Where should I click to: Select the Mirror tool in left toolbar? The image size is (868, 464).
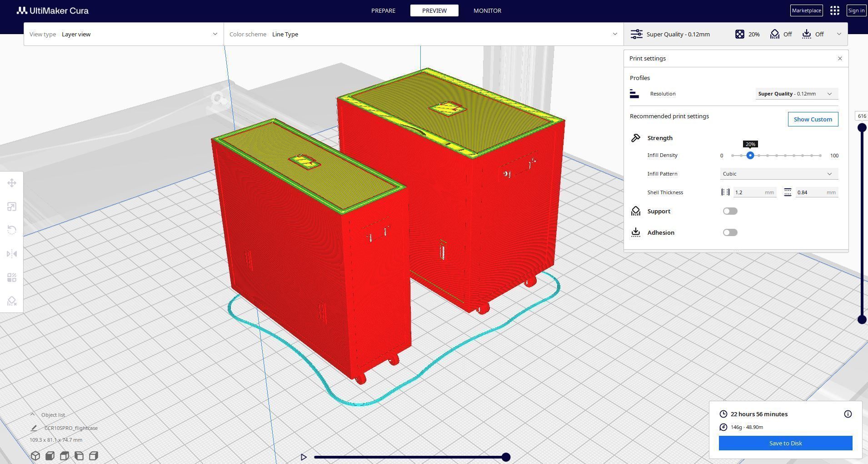click(x=12, y=254)
